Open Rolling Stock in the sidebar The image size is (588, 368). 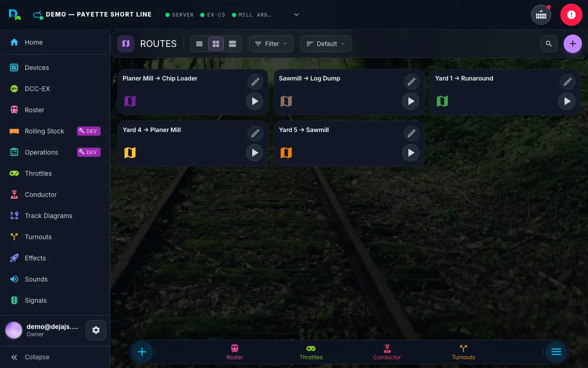55,131
